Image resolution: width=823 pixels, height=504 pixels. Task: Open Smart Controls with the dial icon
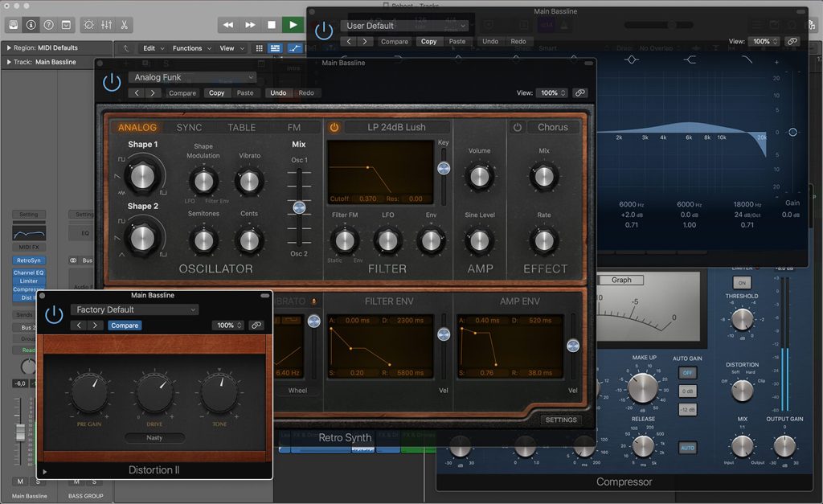point(88,26)
